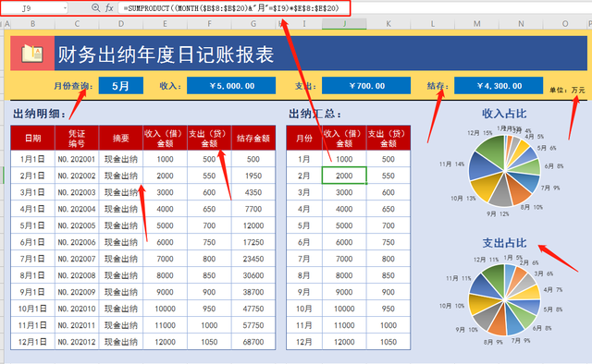Select summary month cell 12月
This screenshot has height=364, width=592.
coord(304,342)
